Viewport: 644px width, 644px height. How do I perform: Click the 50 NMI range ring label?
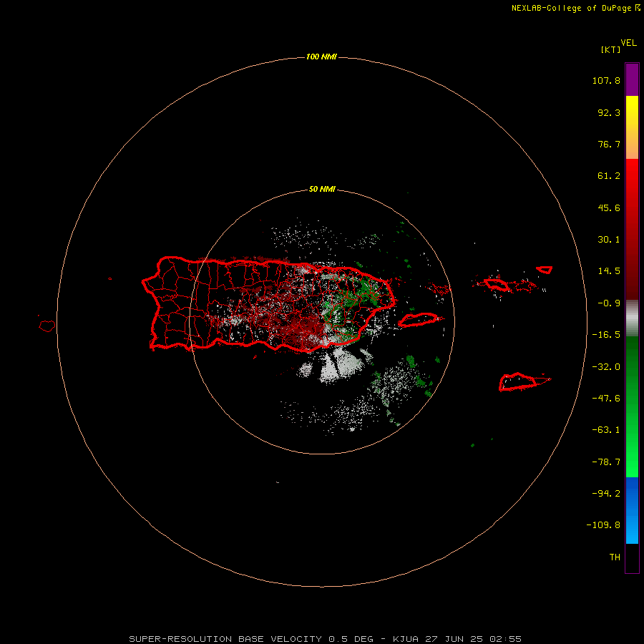(322, 190)
